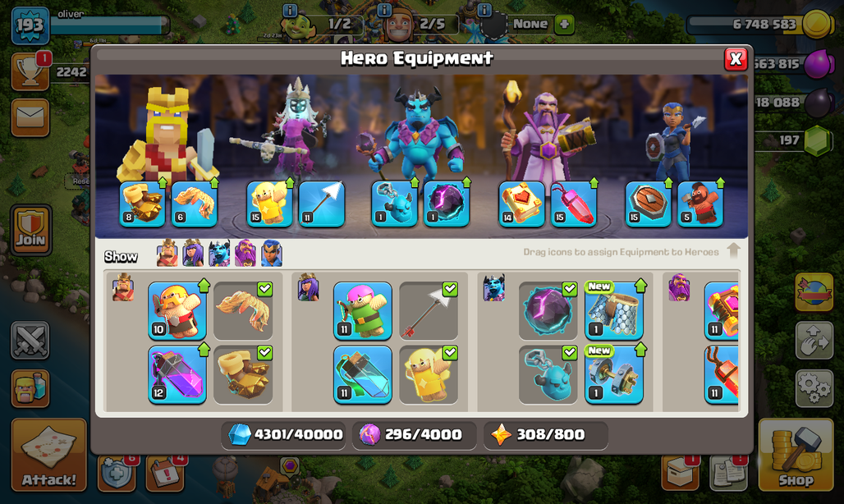Select the Rage Vial level 12 equipment
This screenshot has width=844, height=504.
[x=177, y=374]
